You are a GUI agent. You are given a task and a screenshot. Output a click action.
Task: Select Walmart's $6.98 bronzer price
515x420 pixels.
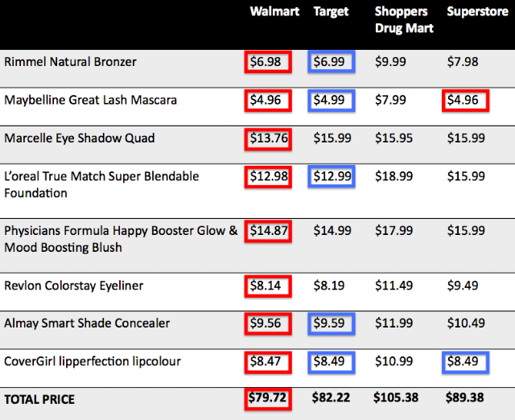[x=268, y=62]
